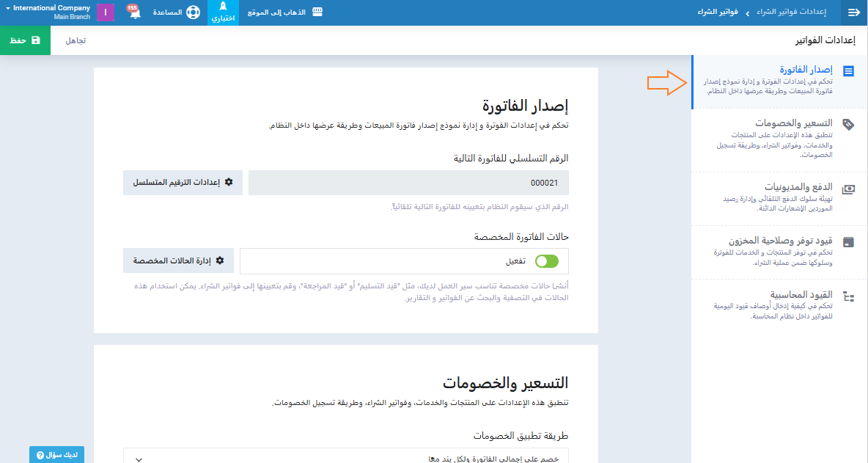
Task: Click the next invoice serial number field
Action: tap(408, 183)
